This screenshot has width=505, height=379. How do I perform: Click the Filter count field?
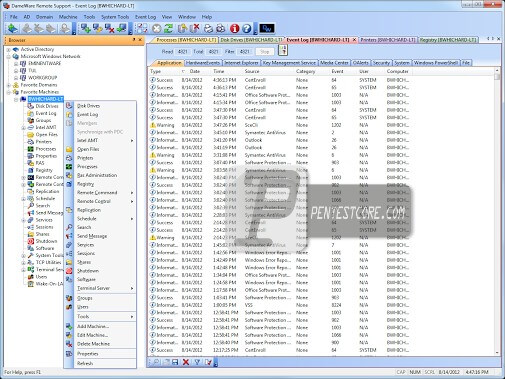point(244,52)
